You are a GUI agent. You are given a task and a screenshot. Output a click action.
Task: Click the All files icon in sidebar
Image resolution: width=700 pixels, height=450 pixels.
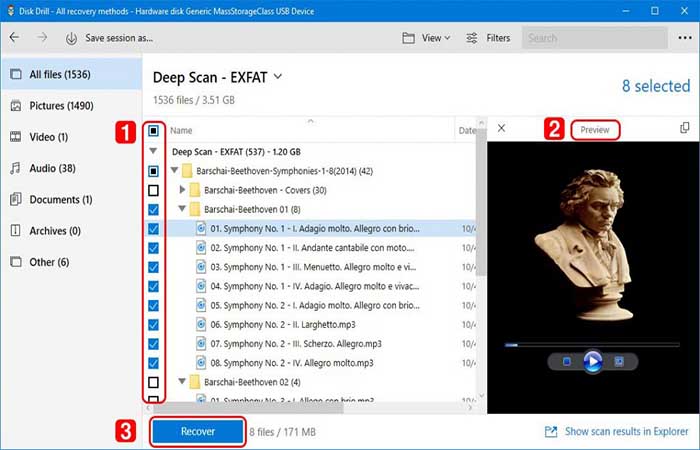(16, 74)
